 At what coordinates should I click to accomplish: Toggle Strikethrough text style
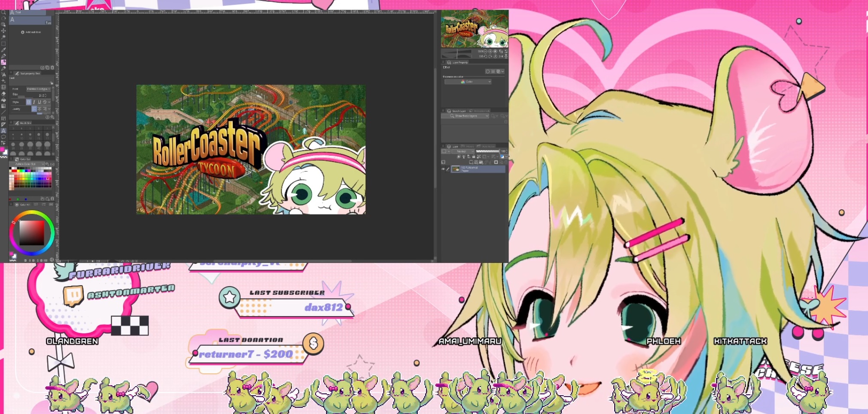(x=45, y=102)
